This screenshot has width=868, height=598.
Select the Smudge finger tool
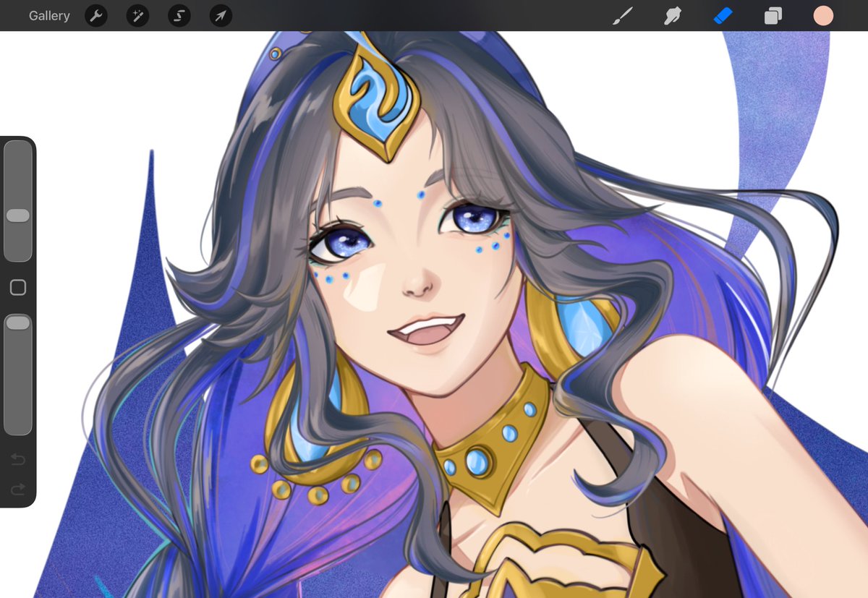point(673,15)
